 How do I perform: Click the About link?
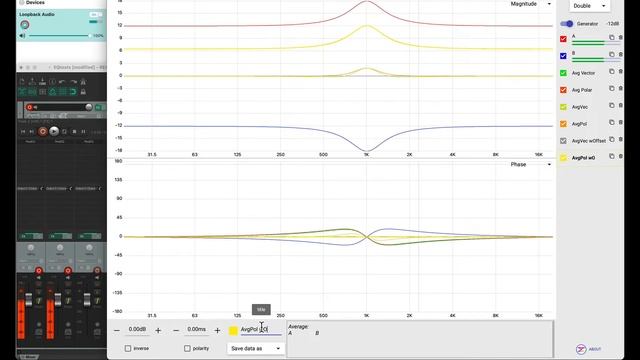[x=595, y=349]
